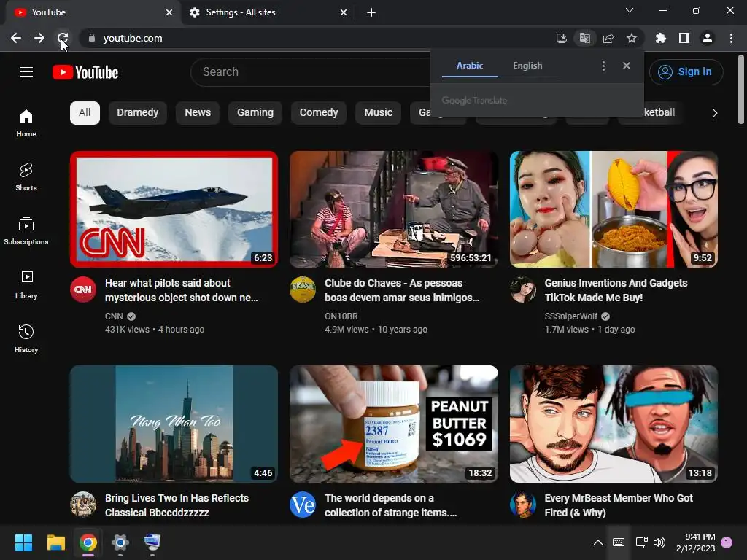Click the youtube.com address bar
Image resolution: width=747 pixels, height=560 pixels.
pyautogui.click(x=314, y=38)
